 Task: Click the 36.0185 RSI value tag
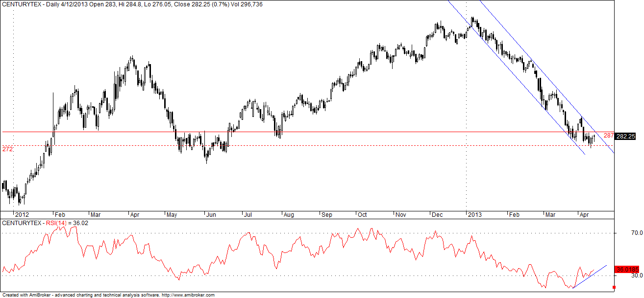click(x=628, y=269)
